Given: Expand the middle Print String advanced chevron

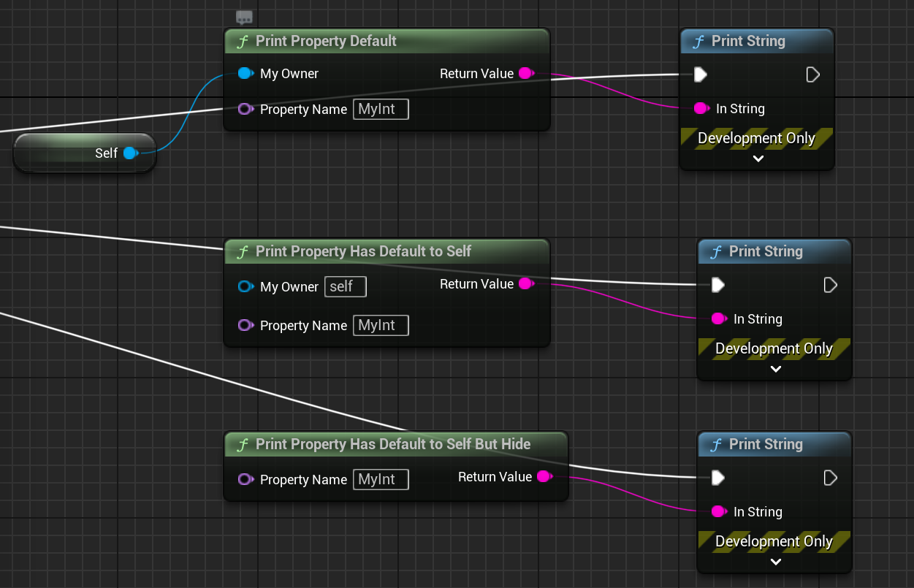Looking at the screenshot, I should (775, 369).
